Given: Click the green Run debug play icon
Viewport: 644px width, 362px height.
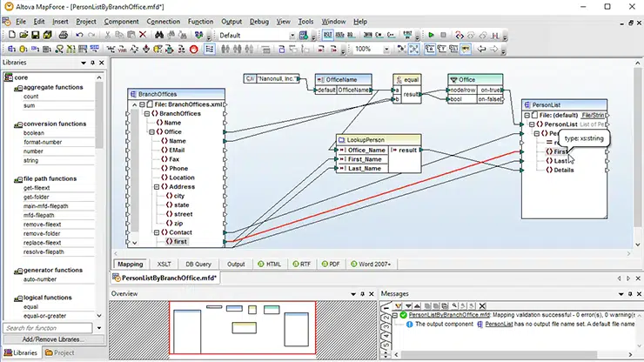Looking at the screenshot, I should 431,36.
